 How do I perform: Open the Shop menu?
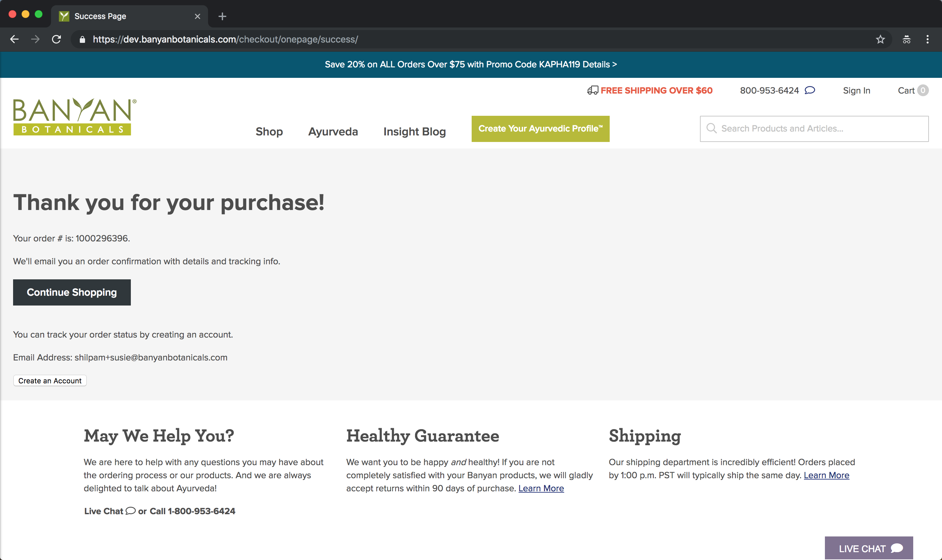tap(269, 132)
